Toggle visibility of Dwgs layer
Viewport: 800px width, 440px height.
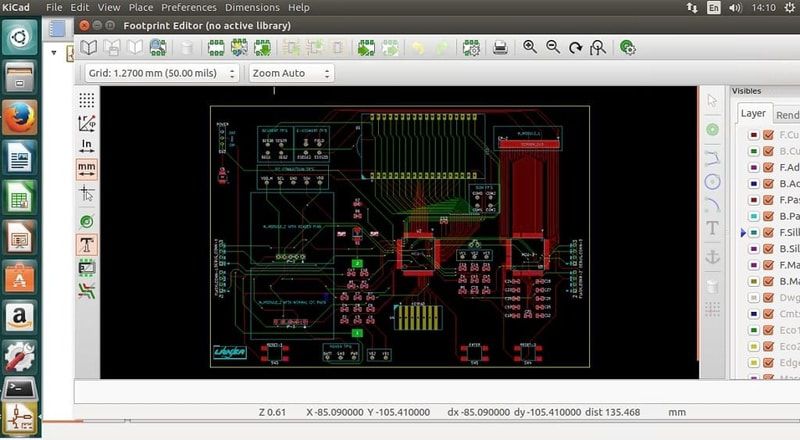(x=768, y=298)
